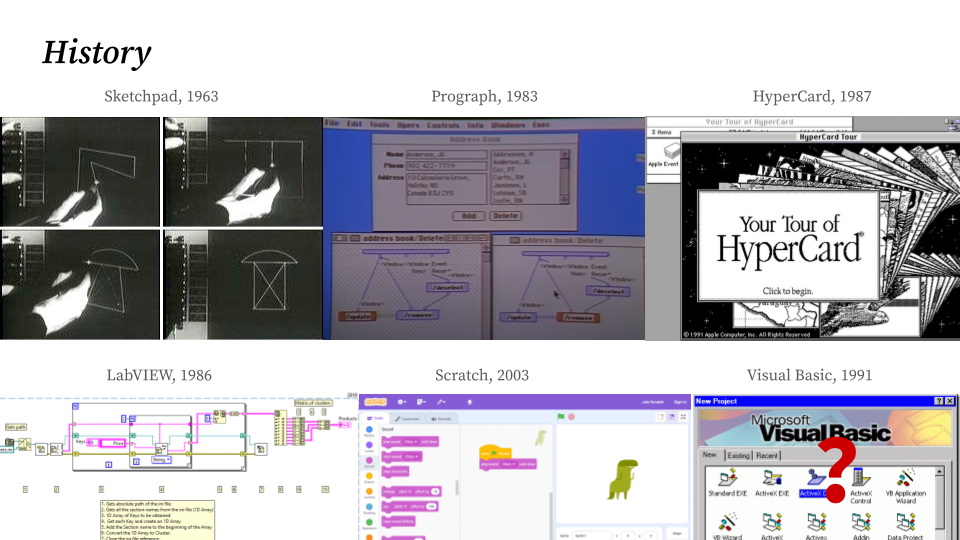Click the Sign in link in Scratch

pos(679,401)
